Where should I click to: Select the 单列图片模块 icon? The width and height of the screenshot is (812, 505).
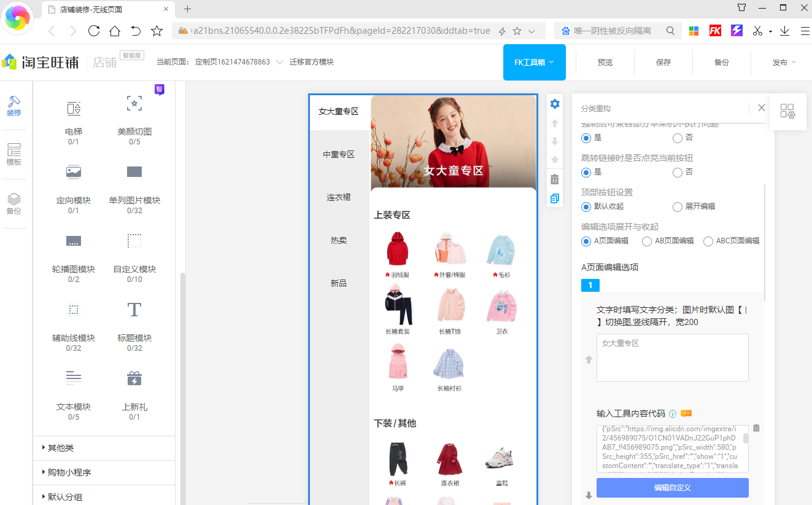(134, 172)
